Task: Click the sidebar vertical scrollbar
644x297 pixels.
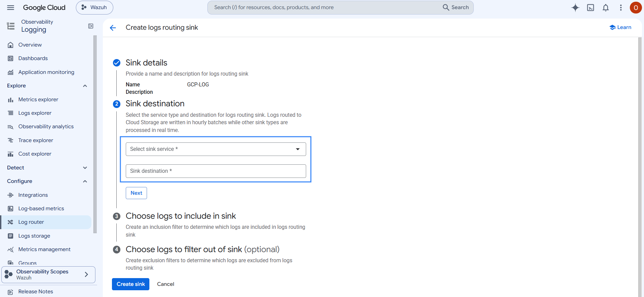Action: 95,134
